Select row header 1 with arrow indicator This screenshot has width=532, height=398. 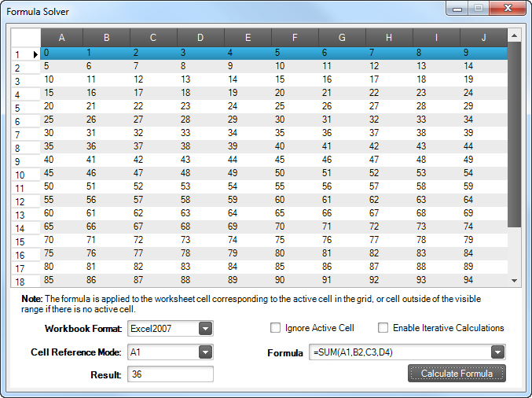[x=26, y=54]
